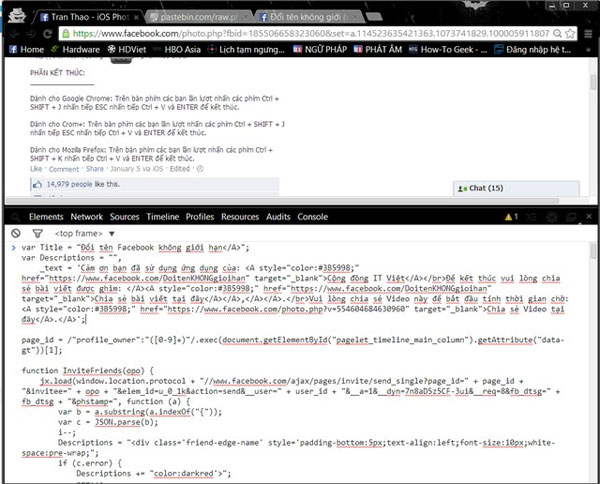Toggle the console drawer icon in DevTools
The width and height of the screenshot is (600, 484).
tap(531, 217)
